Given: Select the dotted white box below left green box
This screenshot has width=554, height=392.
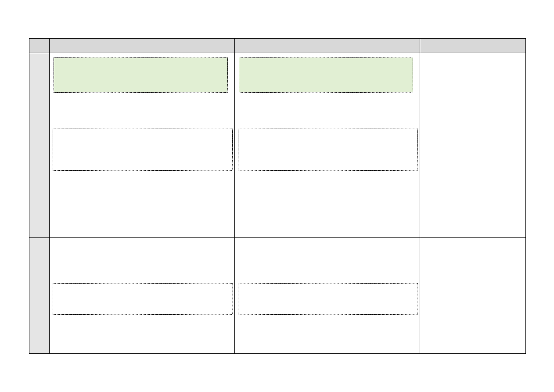Looking at the screenshot, I should click(x=143, y=150).
